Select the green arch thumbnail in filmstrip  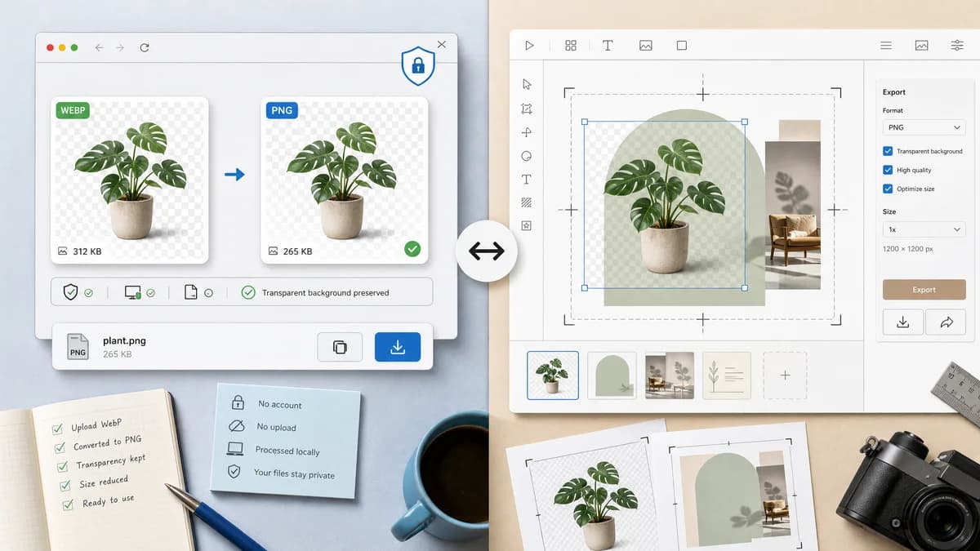612,375
